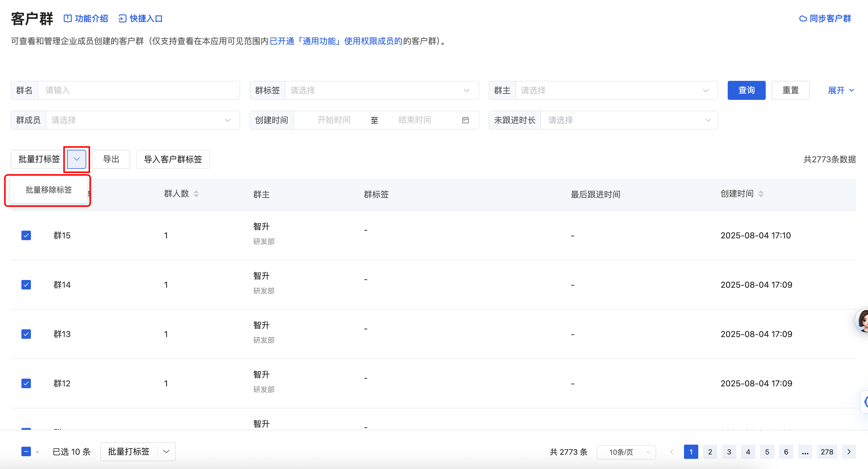The width and height of the screenshot is (868, 469).
Task: Open the footer 批量打标签 dropdown arrow
Action: 166,451
